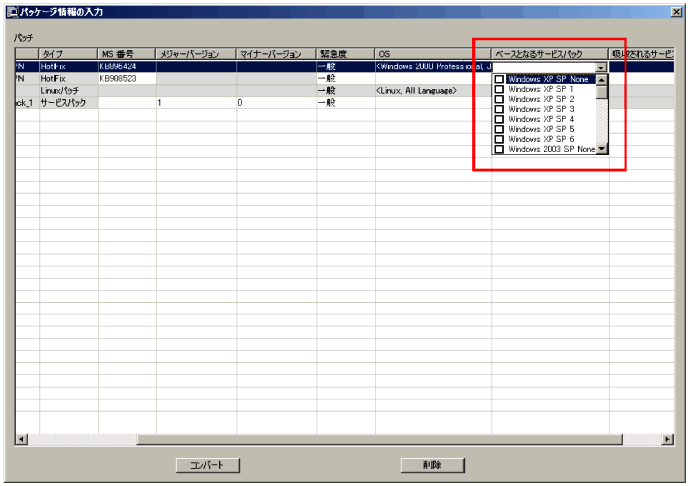Click the OS column header

tap(433, 54)
